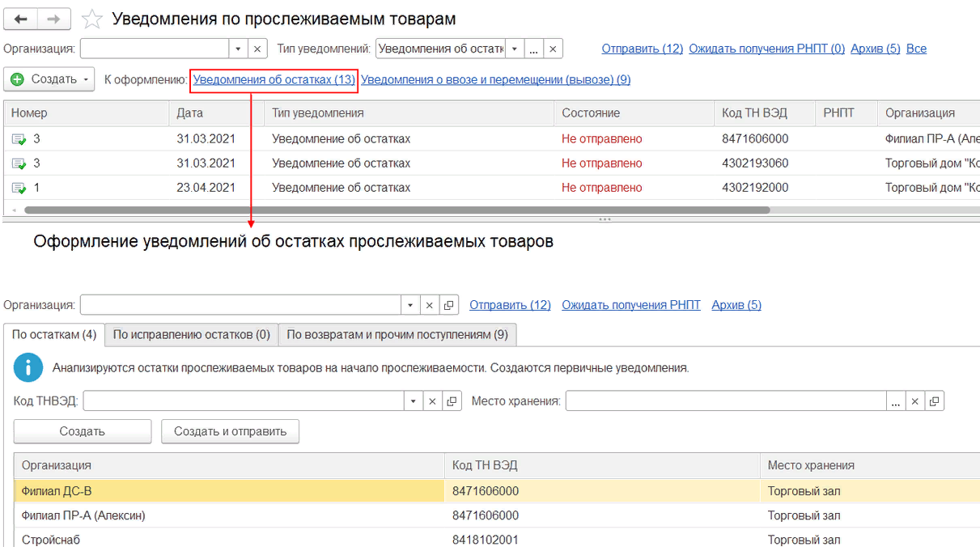Screen dimensions: 980x551
Task: Clear the top Организация field
Action: 257,49
